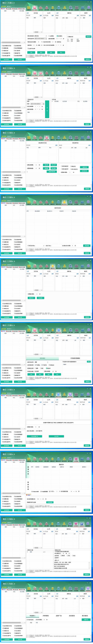Click the 自定义备注 field in 僵尸检测 panel

[39, 431]
